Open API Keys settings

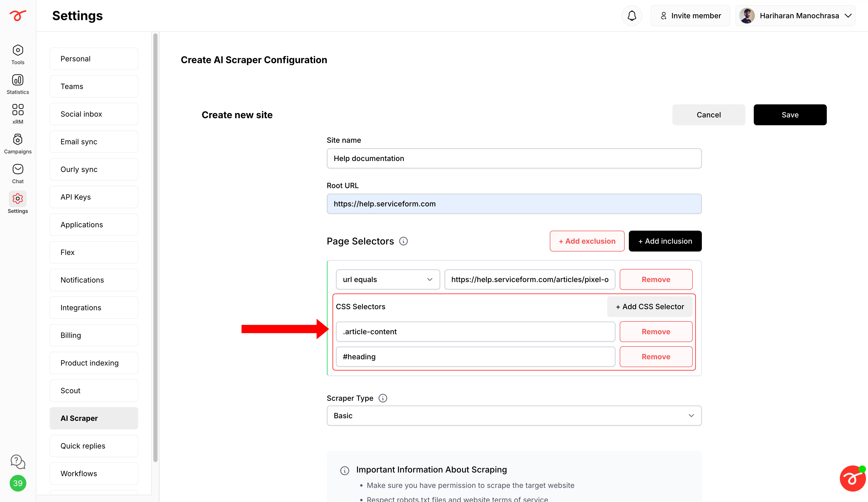94,197
